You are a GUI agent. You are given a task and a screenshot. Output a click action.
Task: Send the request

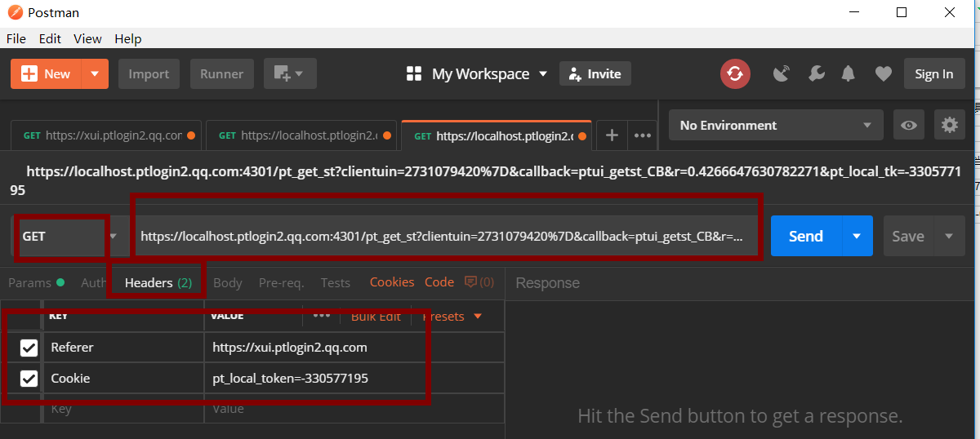[x=806, y=236]
